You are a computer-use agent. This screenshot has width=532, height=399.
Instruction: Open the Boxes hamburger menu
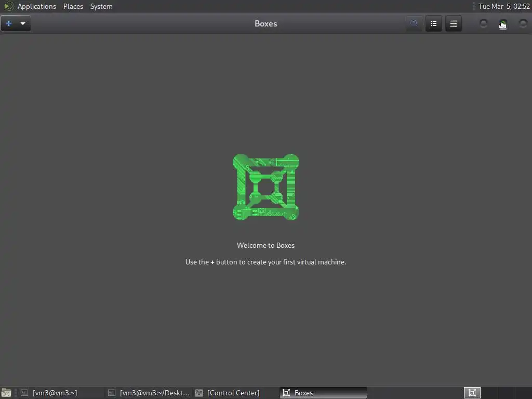[453, 23]
